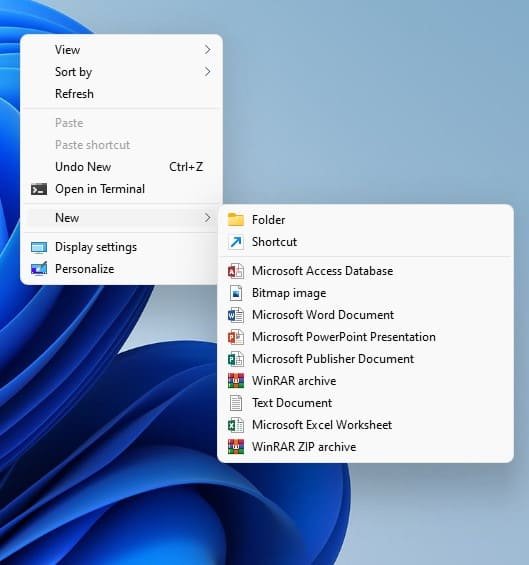Choose the WinRAR ZIP archive label

[304, 447]
